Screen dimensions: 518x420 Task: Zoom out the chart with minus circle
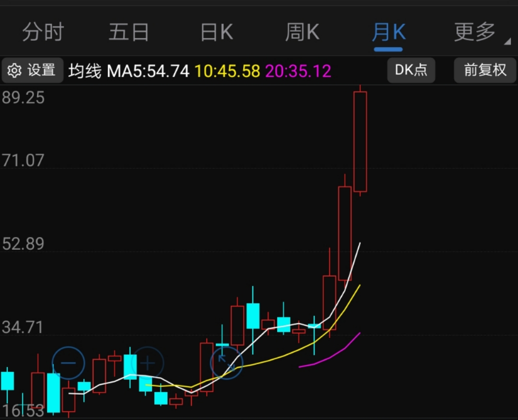click(69, 363)
